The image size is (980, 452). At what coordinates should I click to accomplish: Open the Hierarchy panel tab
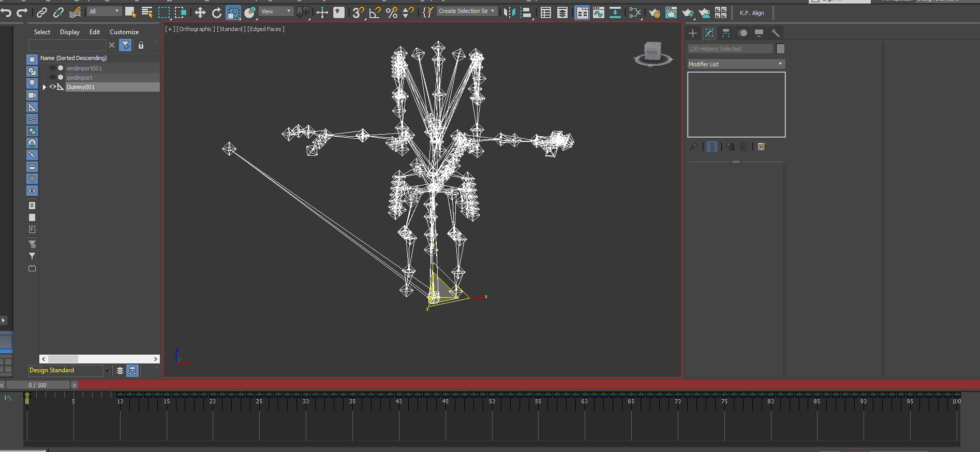tap(726, 33)
